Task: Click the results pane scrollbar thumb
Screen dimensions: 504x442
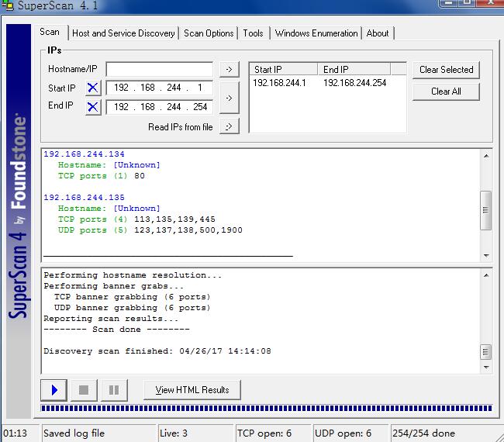Action: click(x=485, y=210)
